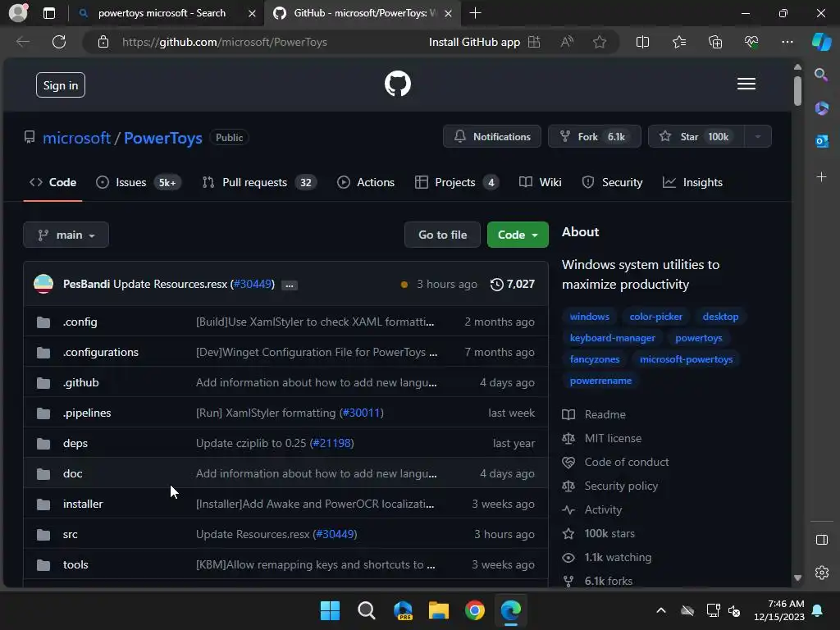Open Browser essentials heart icon
This screenshot has height=630, width=840.
tap(751, 42)
